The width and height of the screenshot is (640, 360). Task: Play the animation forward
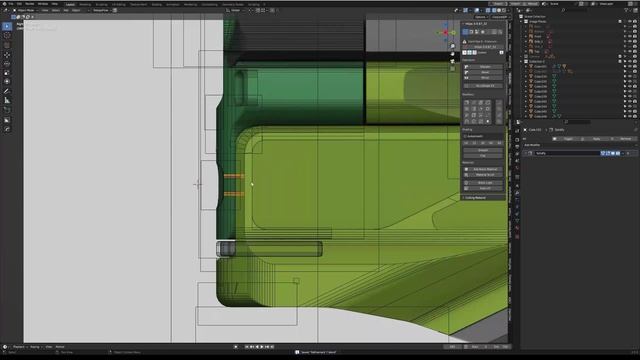pos(262,347)
